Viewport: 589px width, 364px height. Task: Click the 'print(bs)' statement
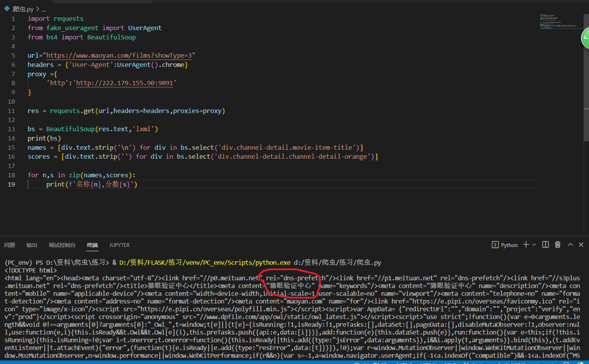point(44,138)
